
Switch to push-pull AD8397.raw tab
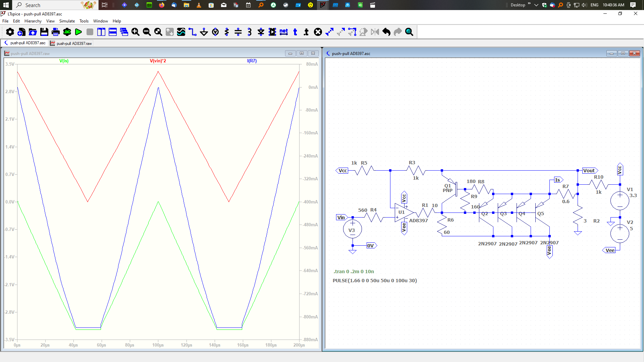click(x=71, y=43)
